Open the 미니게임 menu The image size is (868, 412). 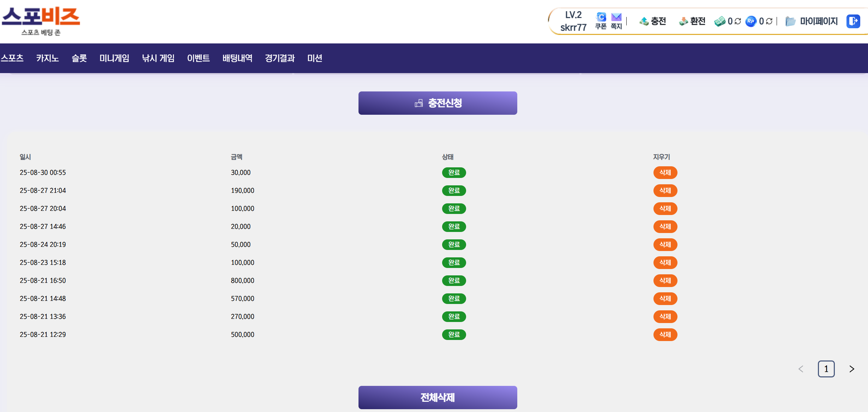[x=114, y=58]
